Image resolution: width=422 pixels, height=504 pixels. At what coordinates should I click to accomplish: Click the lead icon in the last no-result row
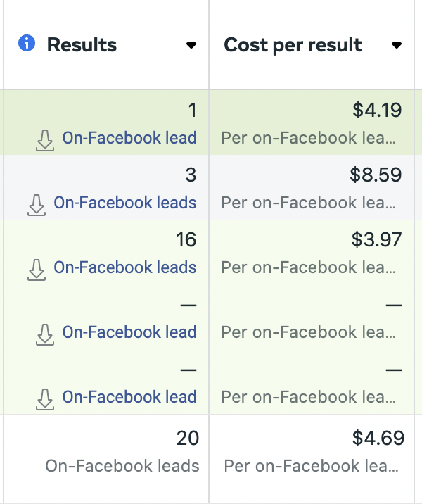45,399
